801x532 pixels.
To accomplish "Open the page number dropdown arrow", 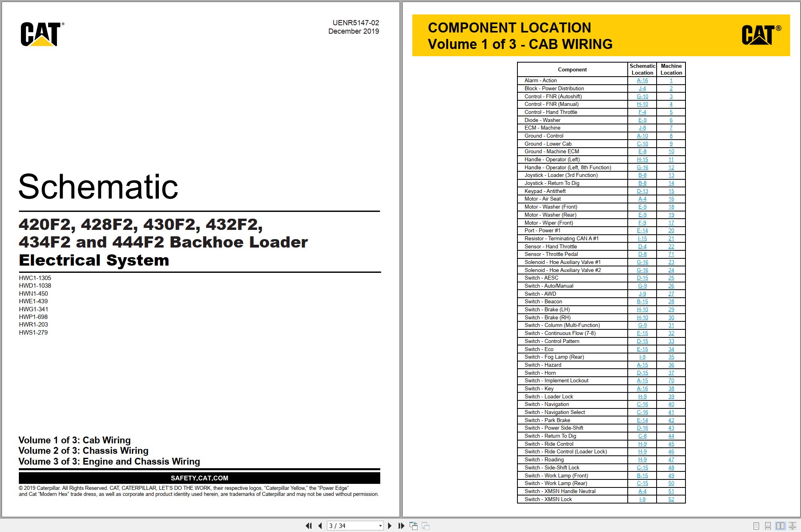I will (x=380, y=526).
